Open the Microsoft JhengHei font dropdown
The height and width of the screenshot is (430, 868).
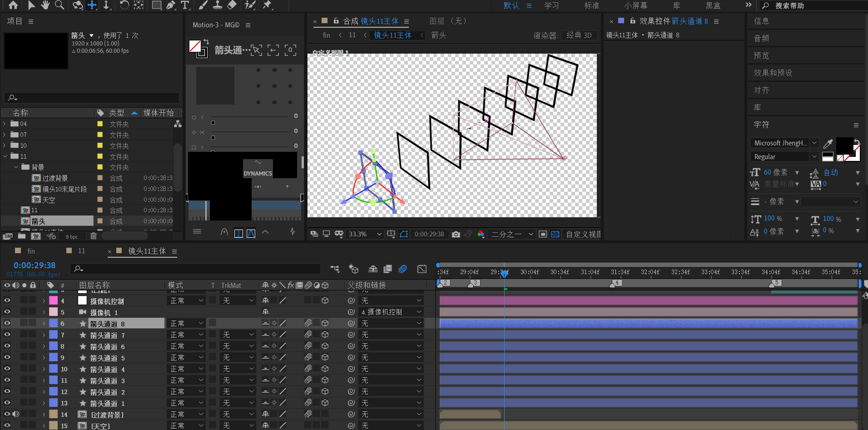(x=784, y=143)
